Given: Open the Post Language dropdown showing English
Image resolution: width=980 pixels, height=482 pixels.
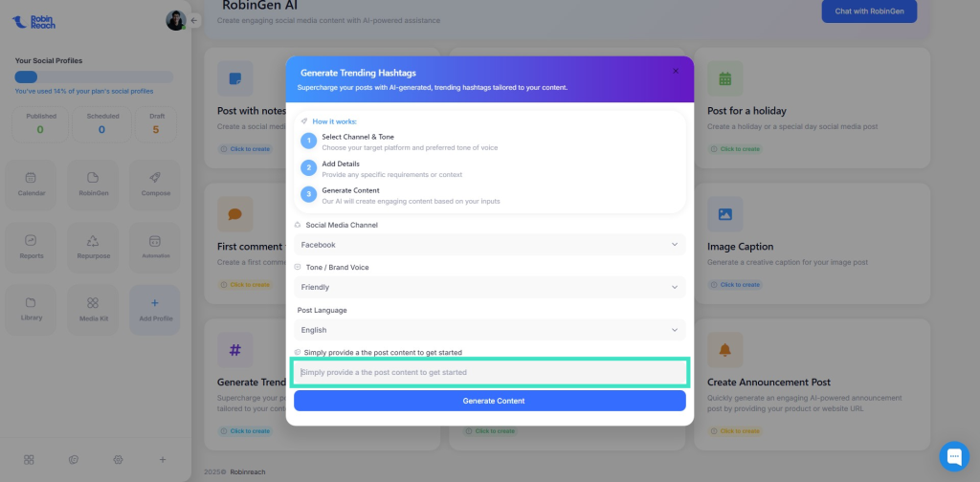Looking at the screenshot, I should [489, 330].
